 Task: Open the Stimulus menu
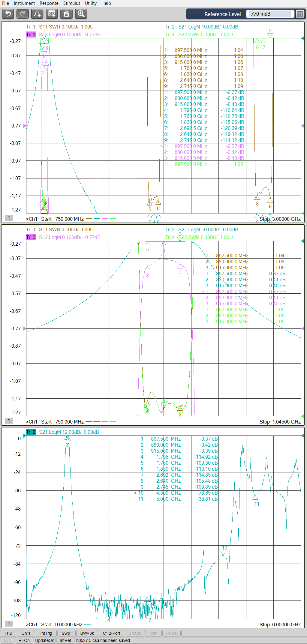click(x=71, y=3)
